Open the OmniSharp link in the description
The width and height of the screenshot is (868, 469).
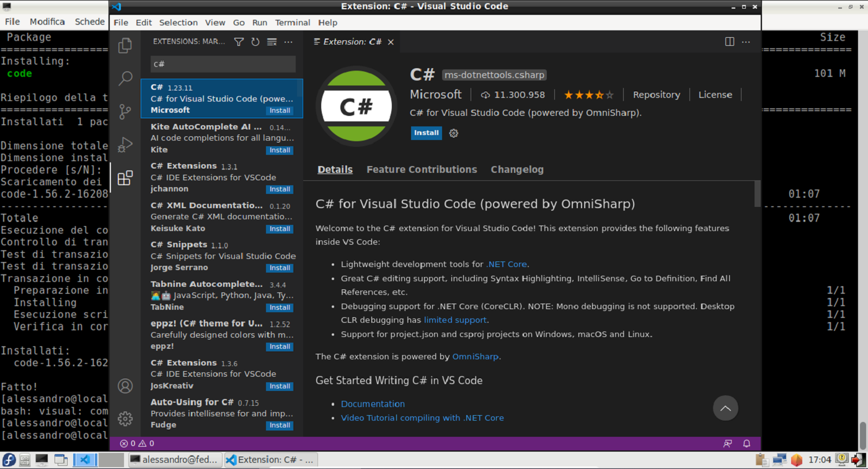476,356
